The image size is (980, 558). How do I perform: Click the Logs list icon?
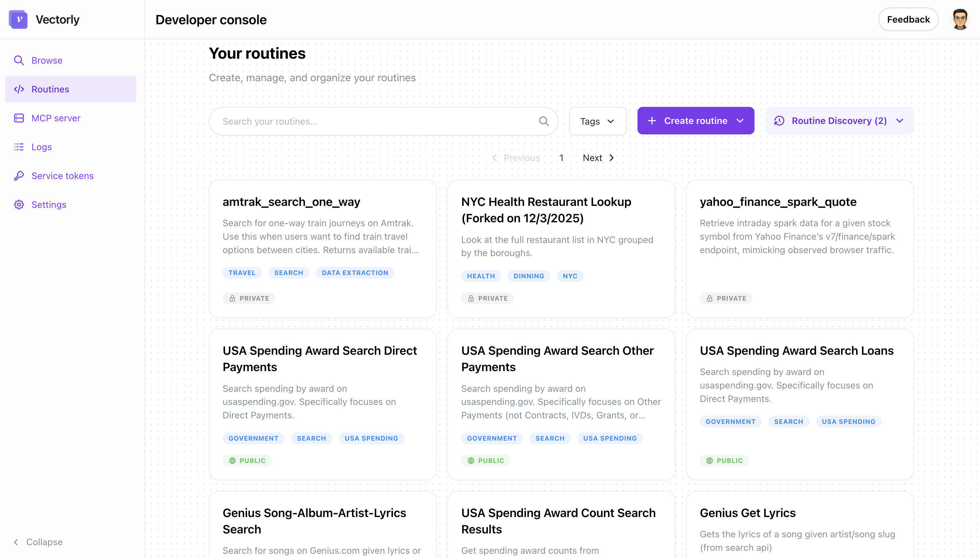pos(19,147)
